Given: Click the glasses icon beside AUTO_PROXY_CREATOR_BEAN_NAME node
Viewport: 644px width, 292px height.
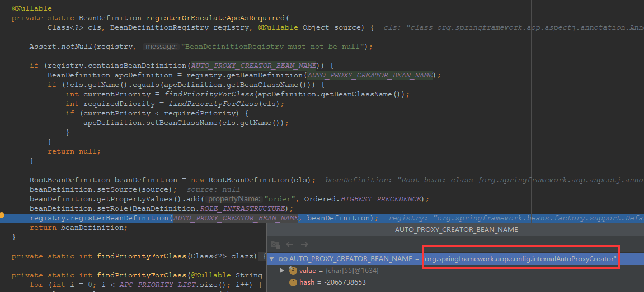Looking at the screenshot, I should [283, 259].
